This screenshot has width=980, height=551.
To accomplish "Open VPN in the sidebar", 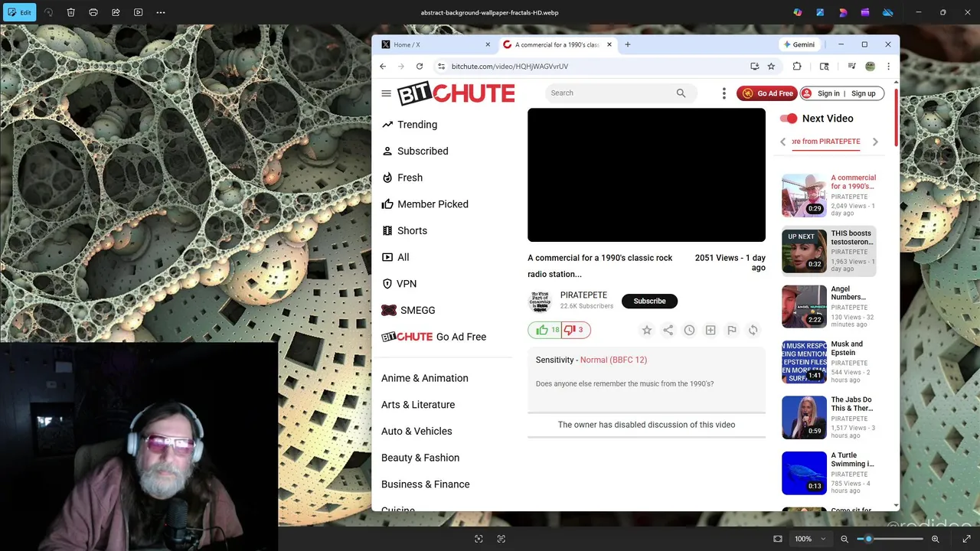I will (407, 284).
